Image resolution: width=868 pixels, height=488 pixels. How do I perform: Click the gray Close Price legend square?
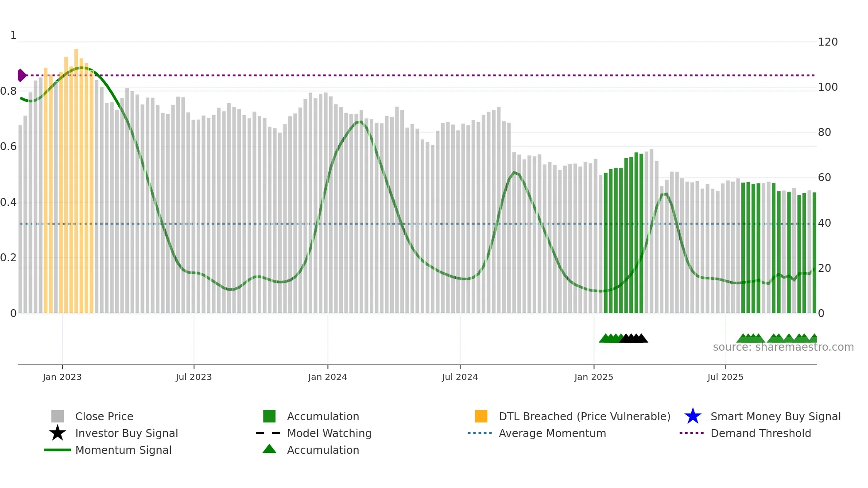click(x=58, y=416)
